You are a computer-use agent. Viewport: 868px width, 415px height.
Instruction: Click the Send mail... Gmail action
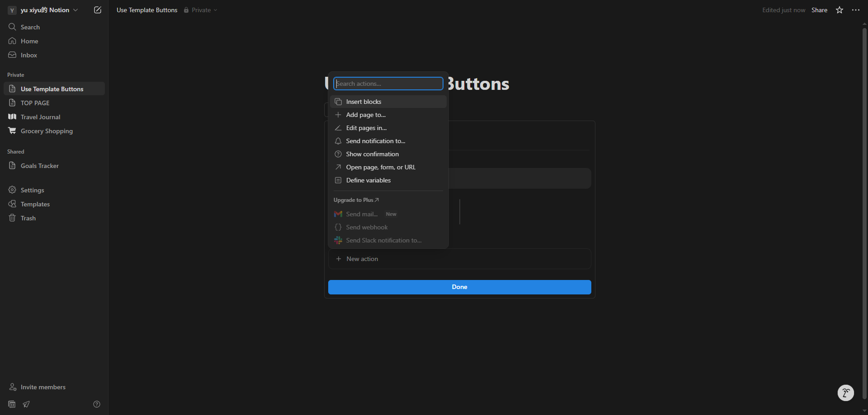(x=388, y=214)
